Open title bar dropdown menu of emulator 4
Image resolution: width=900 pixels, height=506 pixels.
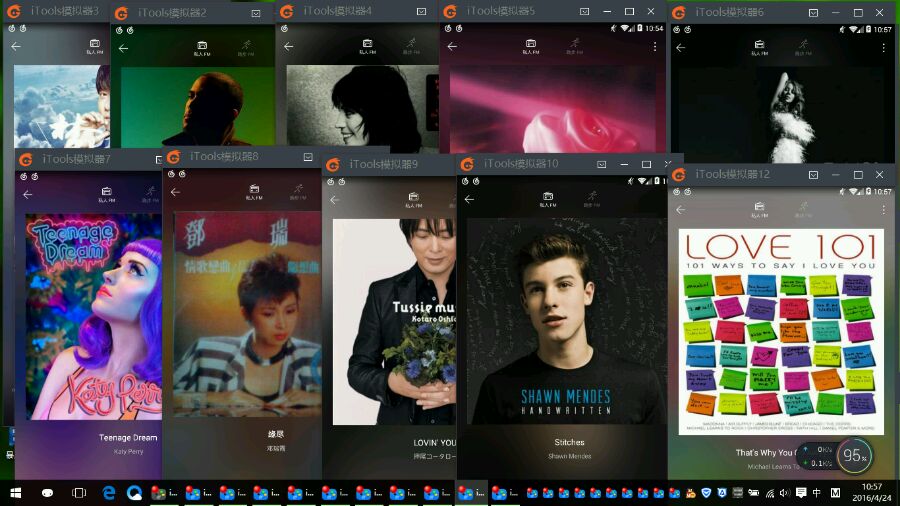point(421,11)
